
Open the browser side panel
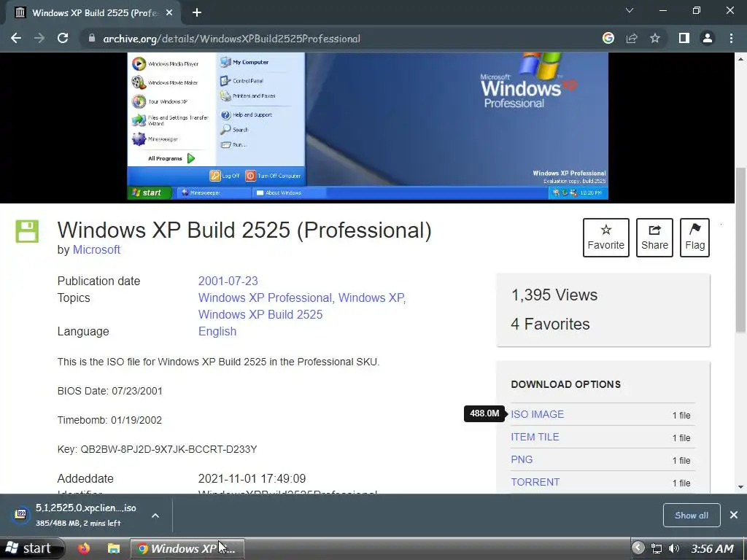point(684,38)
